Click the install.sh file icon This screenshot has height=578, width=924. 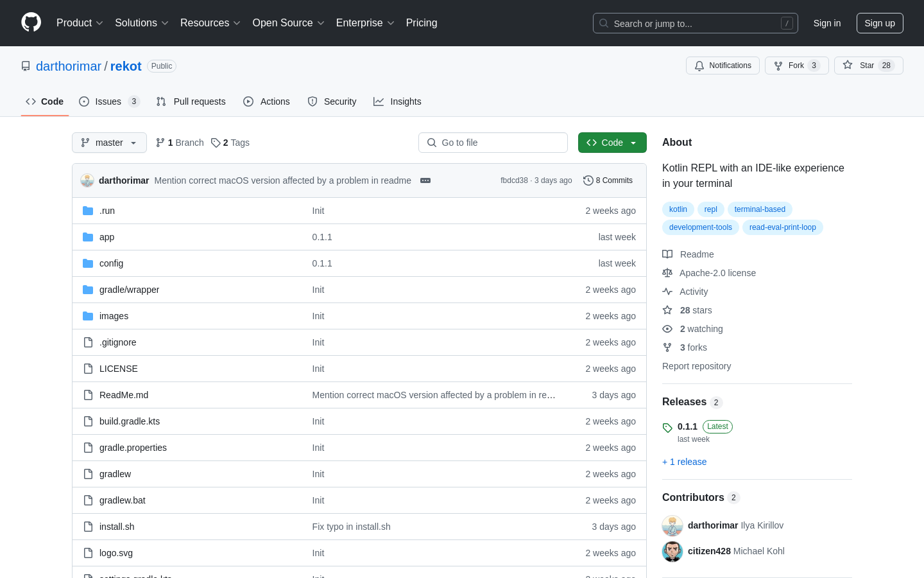88,527
